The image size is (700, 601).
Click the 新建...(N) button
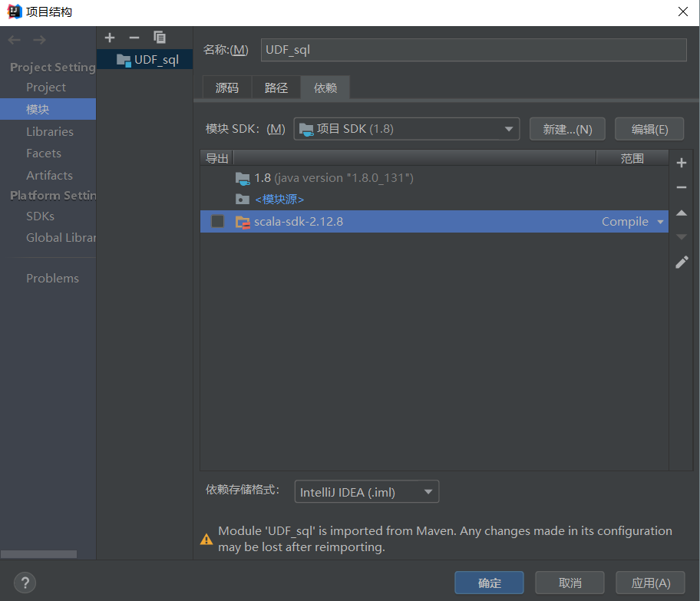[567, 128]
